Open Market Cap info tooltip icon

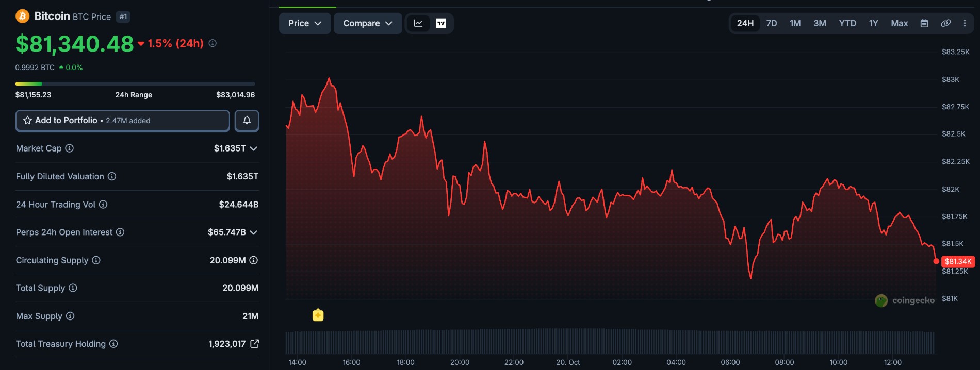[69, 148]
